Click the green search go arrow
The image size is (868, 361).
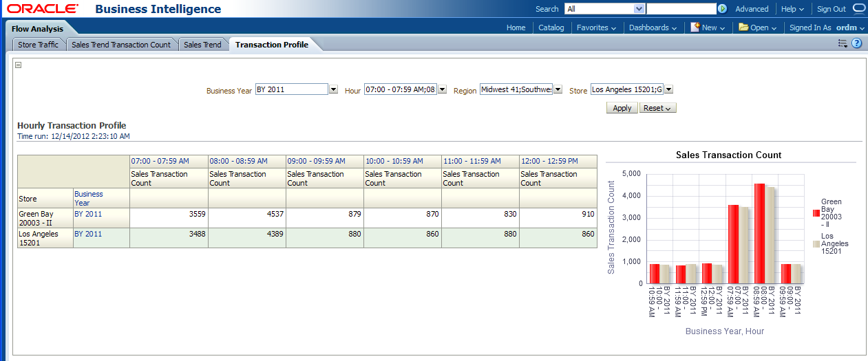pos(722,9)
